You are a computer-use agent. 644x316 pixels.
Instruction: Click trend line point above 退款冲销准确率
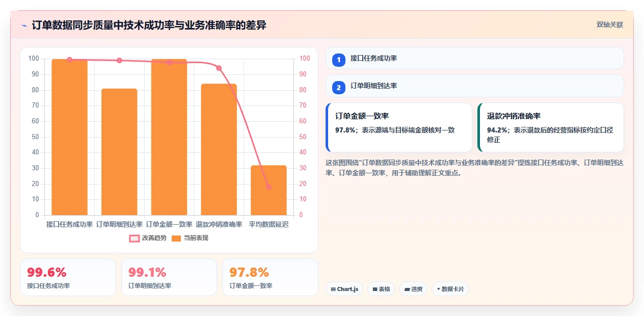click(x=219, y=68)
